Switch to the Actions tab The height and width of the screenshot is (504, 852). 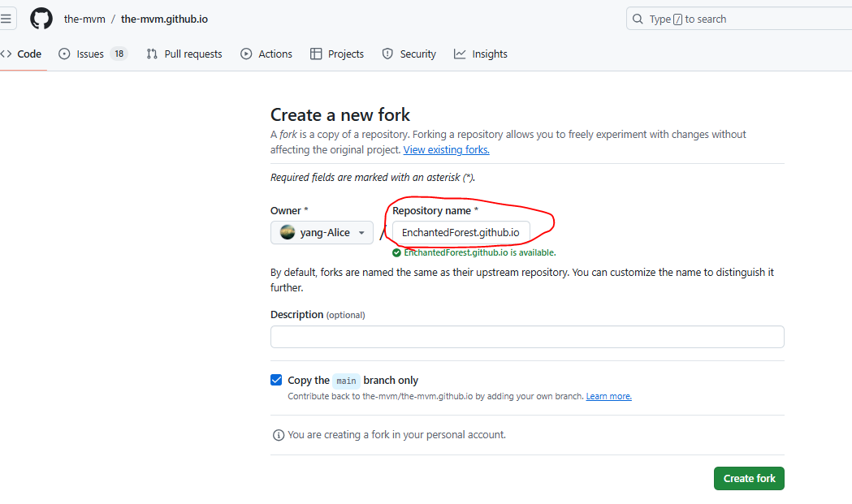266,54
